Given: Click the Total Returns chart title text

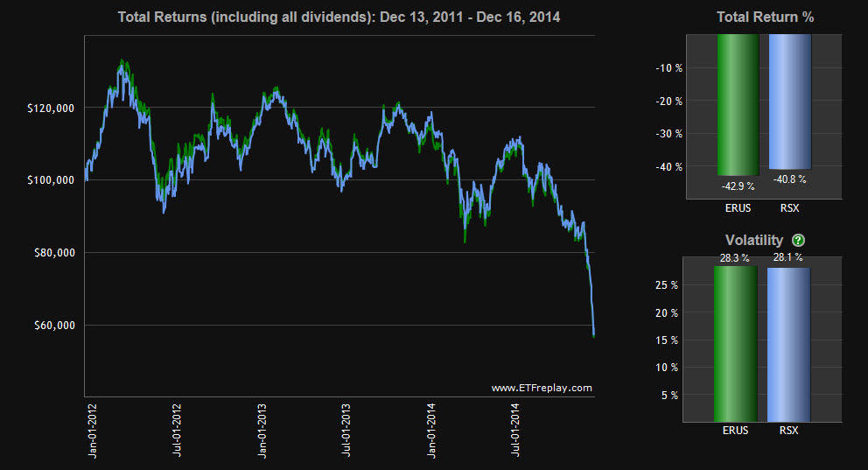Looking at the screenshot, I should tap(339, 17).
